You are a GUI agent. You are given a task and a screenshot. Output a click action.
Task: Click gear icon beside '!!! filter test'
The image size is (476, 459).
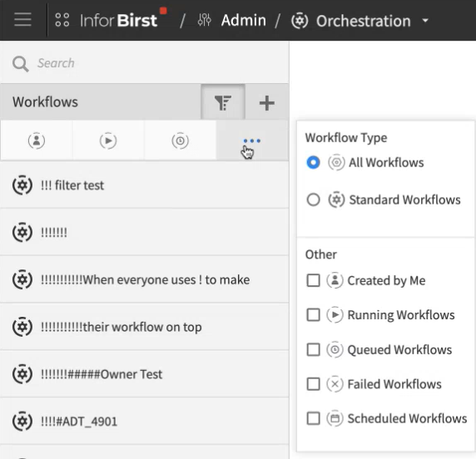pos(22,185)
